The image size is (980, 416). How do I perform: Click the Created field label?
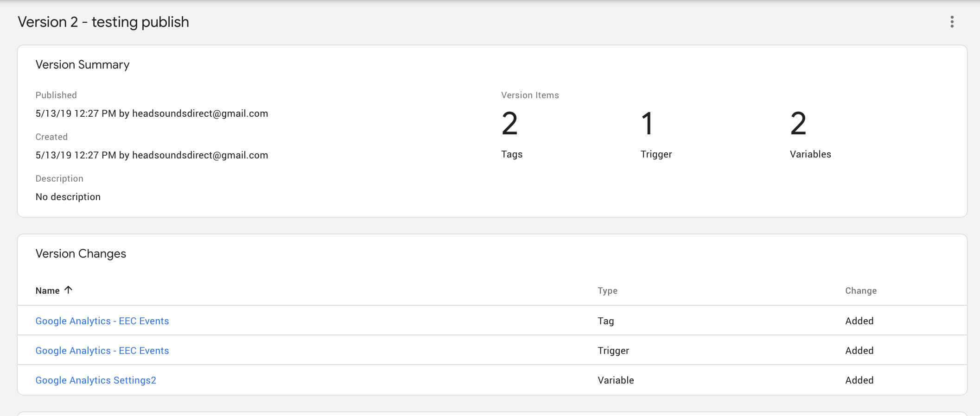[x=51, y=137]
